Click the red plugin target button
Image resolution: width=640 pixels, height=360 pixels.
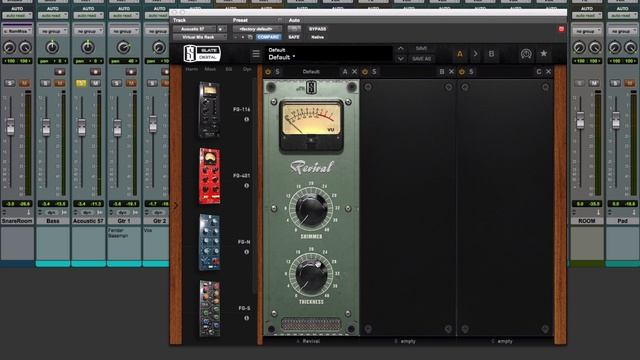click(561, 29)
